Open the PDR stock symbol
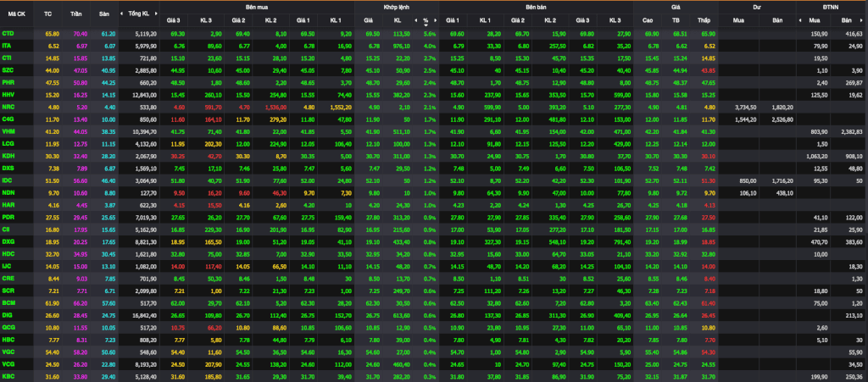Image resolution: width=868 pixels, height=382 pixels. click(x=8, y=216)
